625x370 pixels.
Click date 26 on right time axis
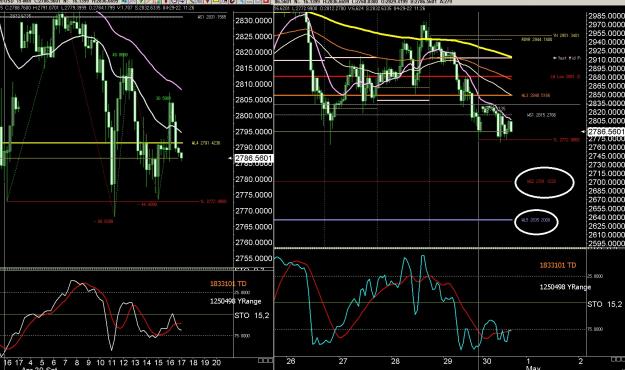[x=291, y=361]
